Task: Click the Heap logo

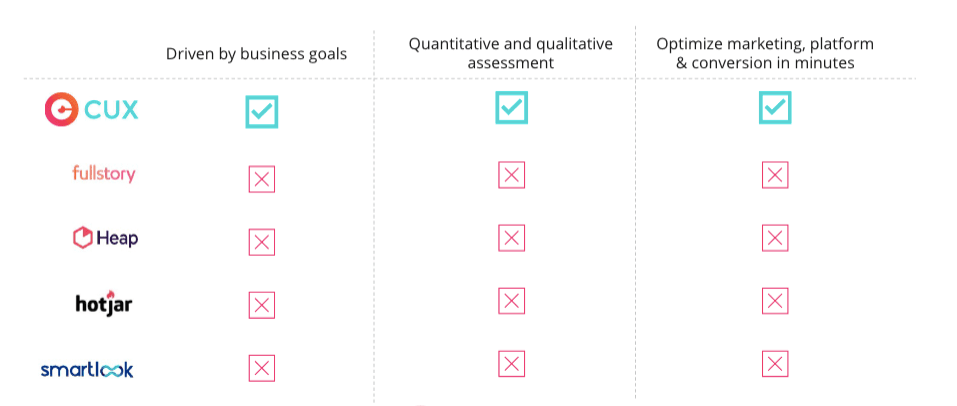Action: [x=105, y=237]
